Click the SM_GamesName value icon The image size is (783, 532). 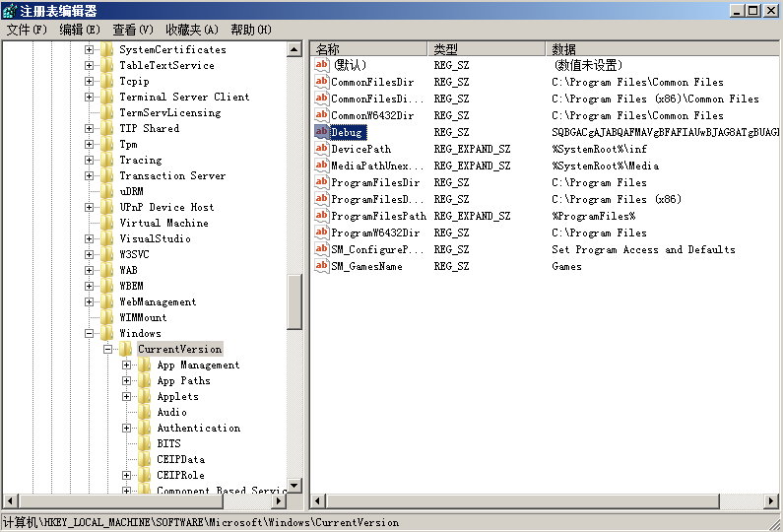[321, 266]
